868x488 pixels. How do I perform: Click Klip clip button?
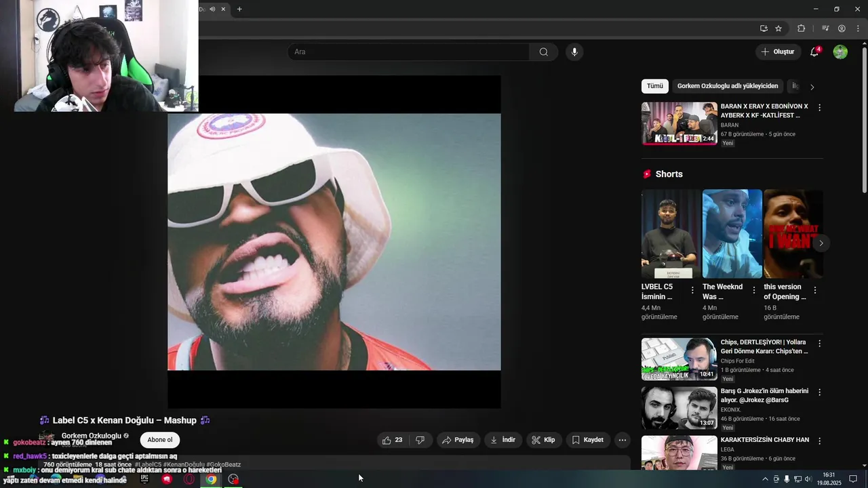click(543, 440)
